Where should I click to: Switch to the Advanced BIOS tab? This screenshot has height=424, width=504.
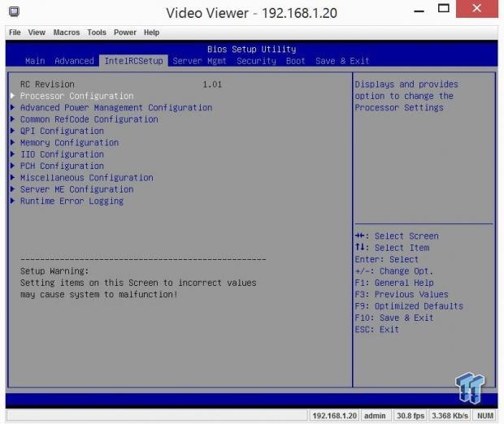click(74, 61)
